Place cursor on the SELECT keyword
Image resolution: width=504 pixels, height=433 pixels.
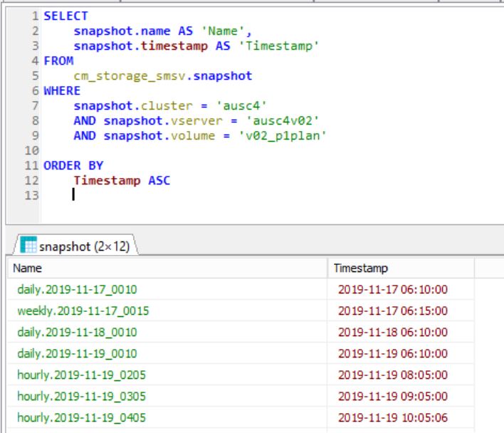pos(65,16)
